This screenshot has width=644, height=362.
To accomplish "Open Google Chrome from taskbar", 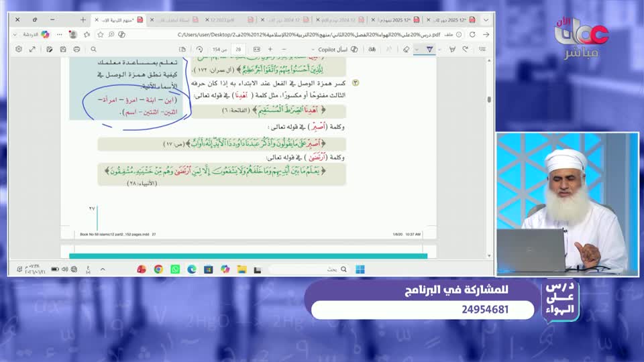I will point(158,269).
